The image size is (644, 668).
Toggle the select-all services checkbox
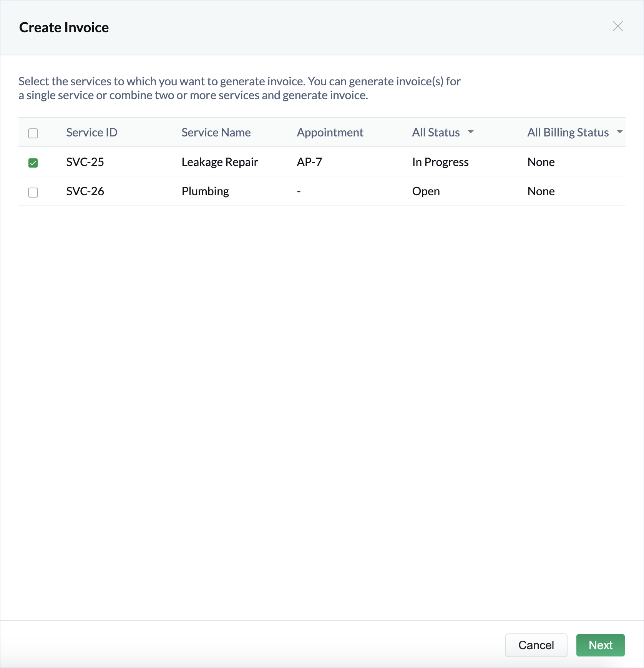(33, 133)
